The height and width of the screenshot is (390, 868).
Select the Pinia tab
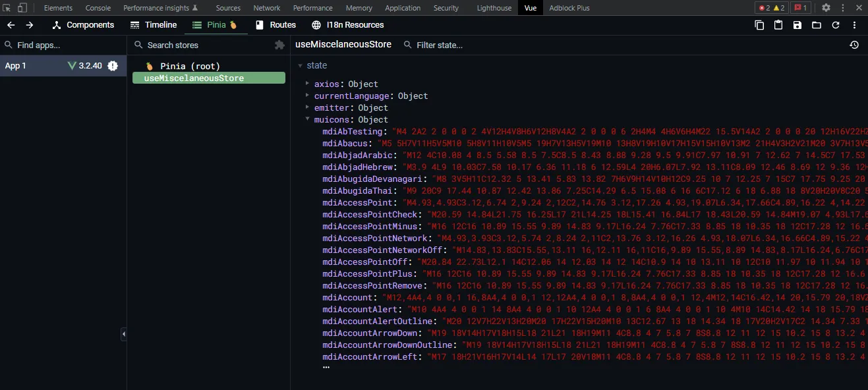(x=215, y=25)
